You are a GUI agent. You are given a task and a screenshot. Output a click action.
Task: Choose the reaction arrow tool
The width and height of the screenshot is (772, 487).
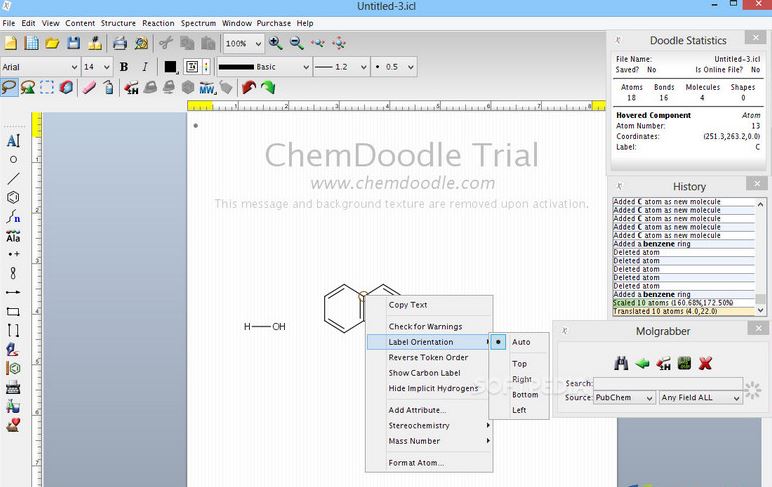13,292
